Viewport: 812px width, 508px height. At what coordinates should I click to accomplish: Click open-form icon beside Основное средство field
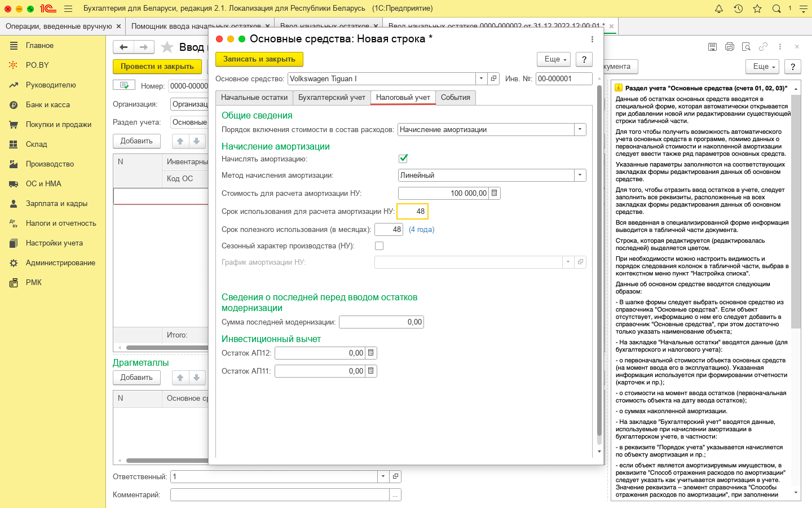(494, 78)
